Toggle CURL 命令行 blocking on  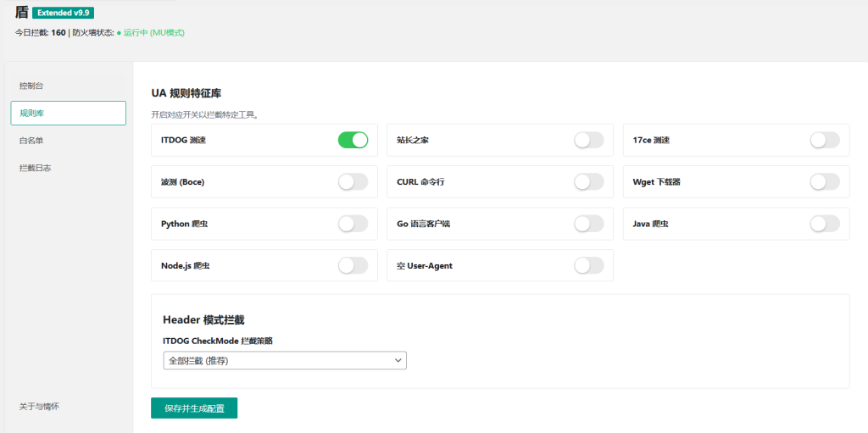(588, 181)
